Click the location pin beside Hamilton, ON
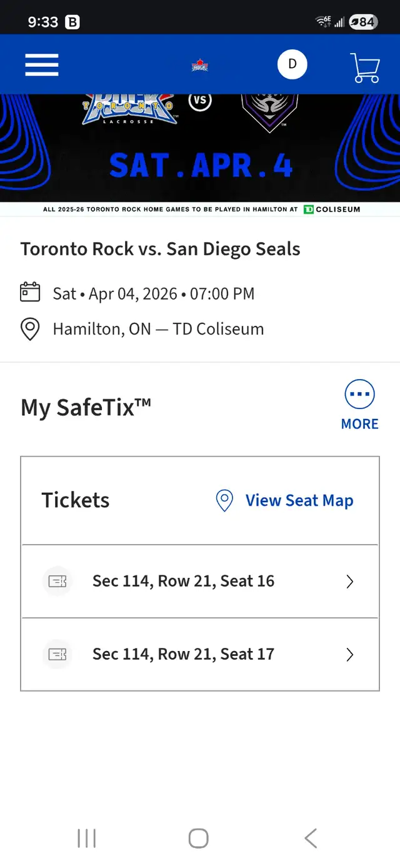 point(29,328)
